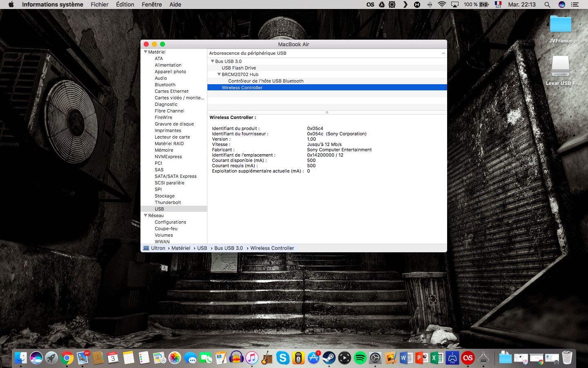Open the Last.fm scrobbler in the Dock
This screenshot has height=368, width=588.
point(468,358)
